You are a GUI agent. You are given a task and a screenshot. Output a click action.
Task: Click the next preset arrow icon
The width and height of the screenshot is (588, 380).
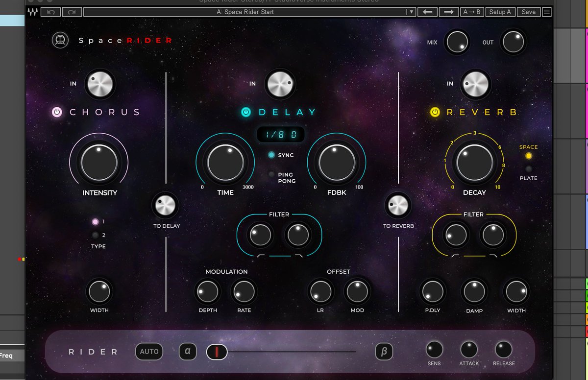coord(447,12)
